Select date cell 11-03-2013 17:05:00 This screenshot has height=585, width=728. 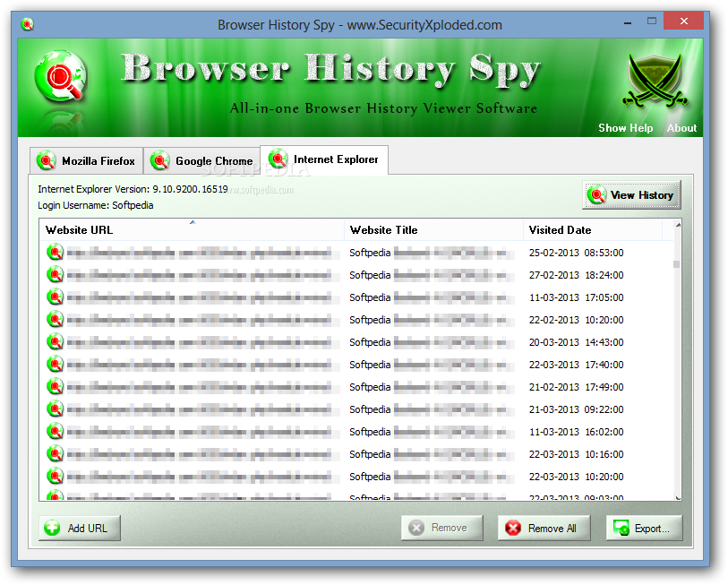pos(576,297)
